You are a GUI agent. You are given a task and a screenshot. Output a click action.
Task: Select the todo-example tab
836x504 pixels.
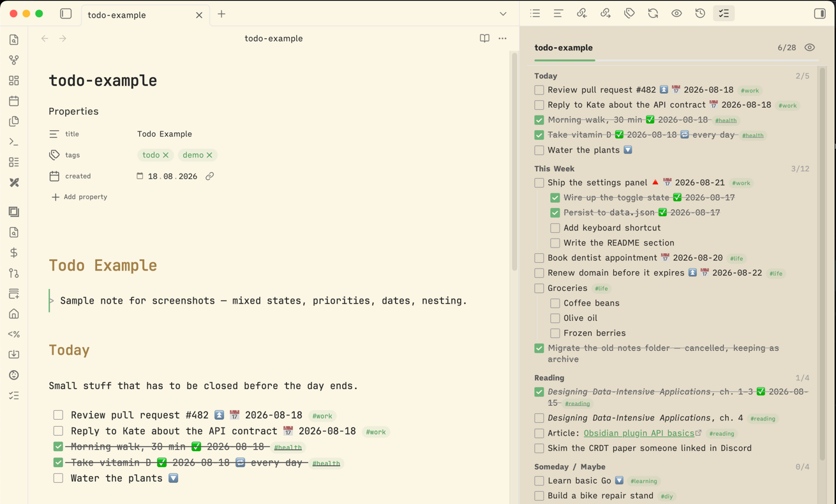(144, 15)
